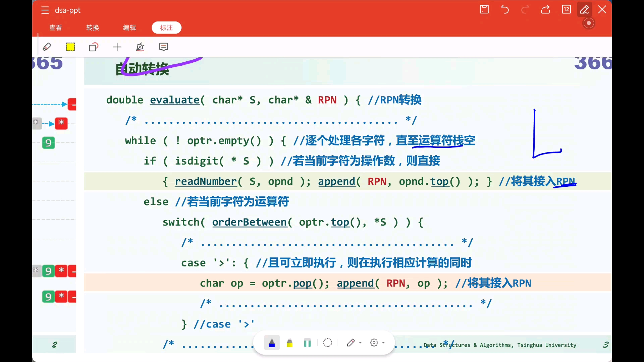This screenshot has height=362, width=644.
Task: Select the eraser tool in annotation toolbar
Action: [x=47, y=47]
